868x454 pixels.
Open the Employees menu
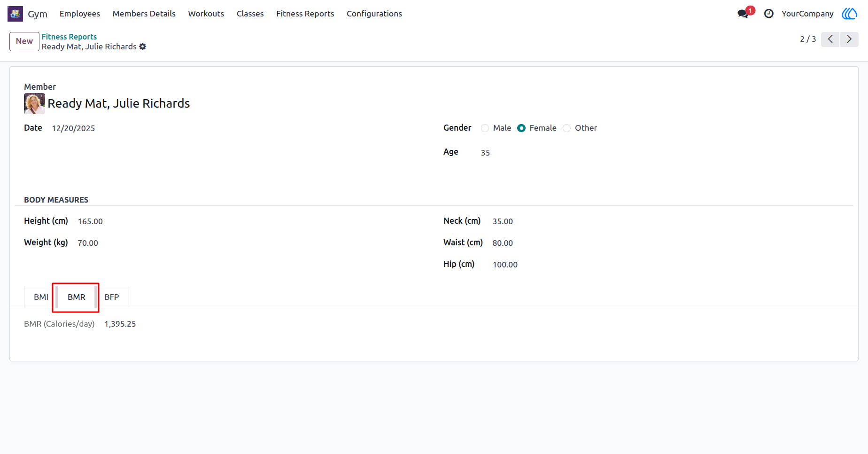coord(80,14)
